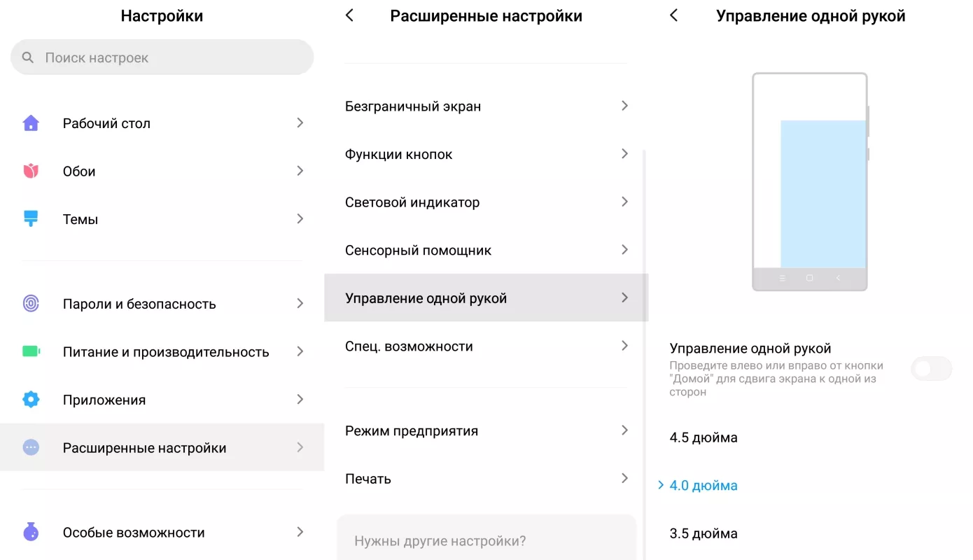Tap the fingerprint icon for Пароли и безопасность
This screenshot has height=560, width=973.
pos(31,303)
